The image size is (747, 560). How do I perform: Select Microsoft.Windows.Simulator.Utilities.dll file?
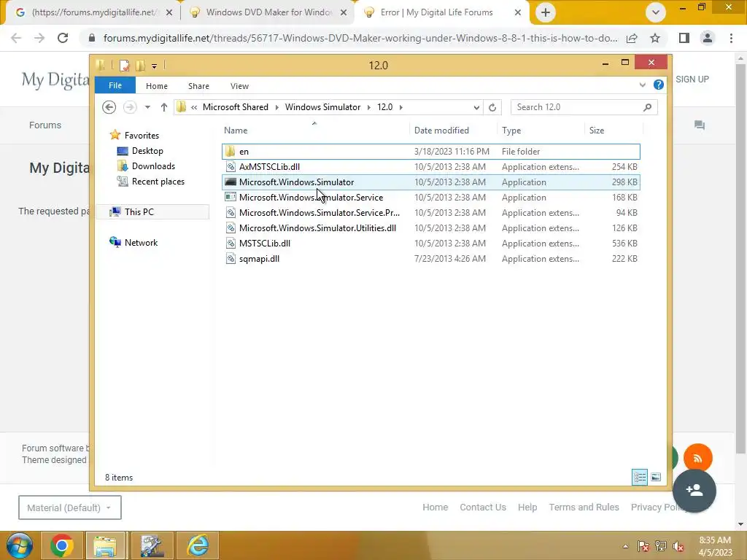[430, 227]
